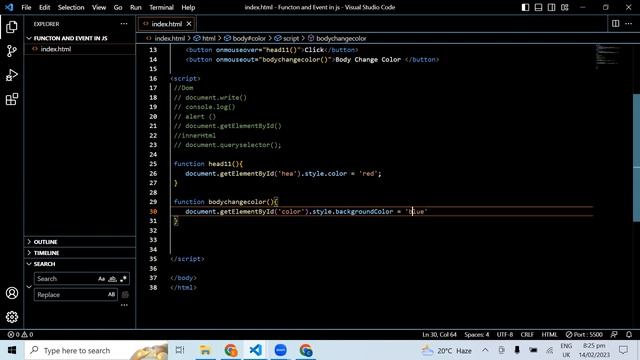Open the Help menu
Screen dimensions: 640x360
(x=188, y=7)
